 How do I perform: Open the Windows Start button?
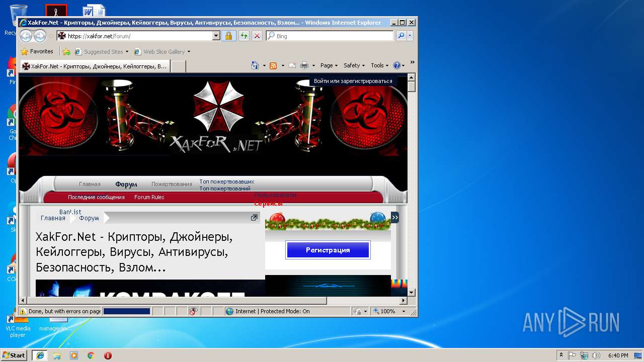14,355
